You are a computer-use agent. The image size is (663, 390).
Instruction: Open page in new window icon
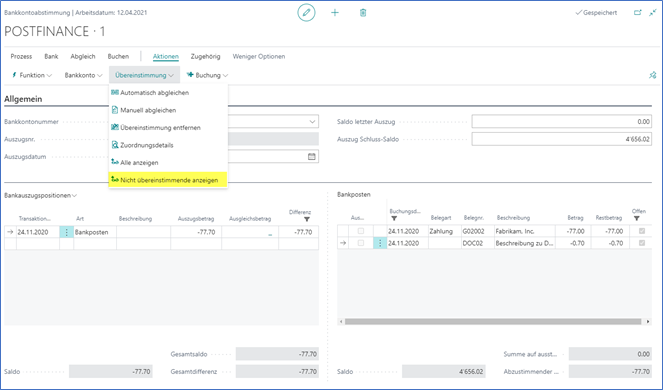638,13
